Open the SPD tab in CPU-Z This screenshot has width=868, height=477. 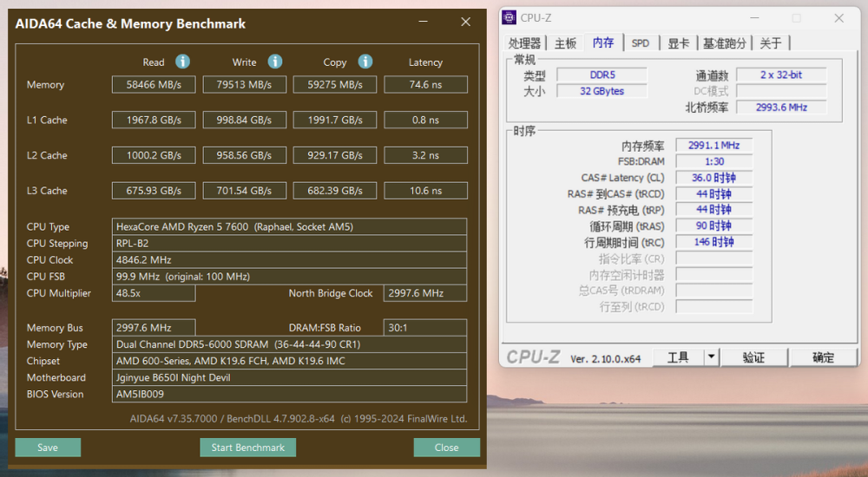click(x=641, y=43)
